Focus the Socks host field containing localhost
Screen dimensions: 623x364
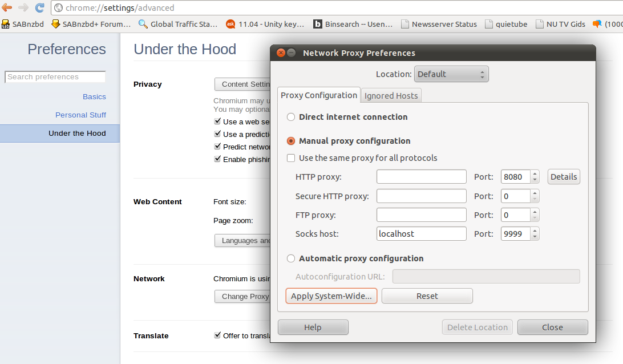coord(422,234)
